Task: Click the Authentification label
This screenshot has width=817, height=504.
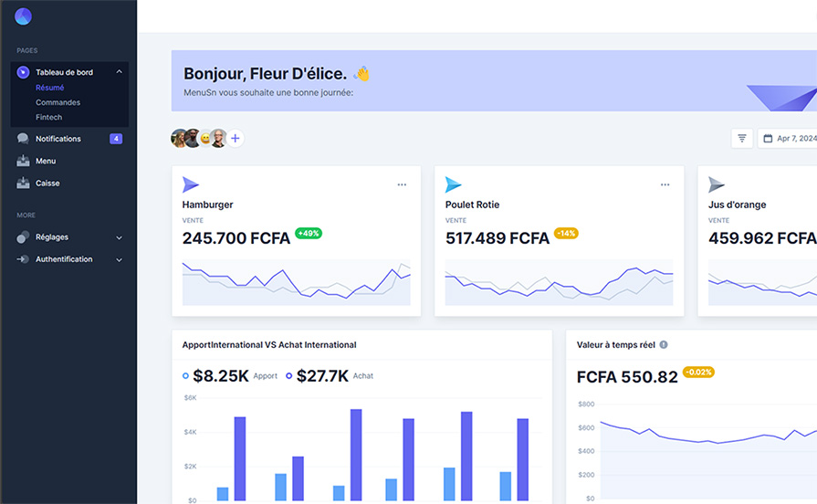Action: pos(64,259)
